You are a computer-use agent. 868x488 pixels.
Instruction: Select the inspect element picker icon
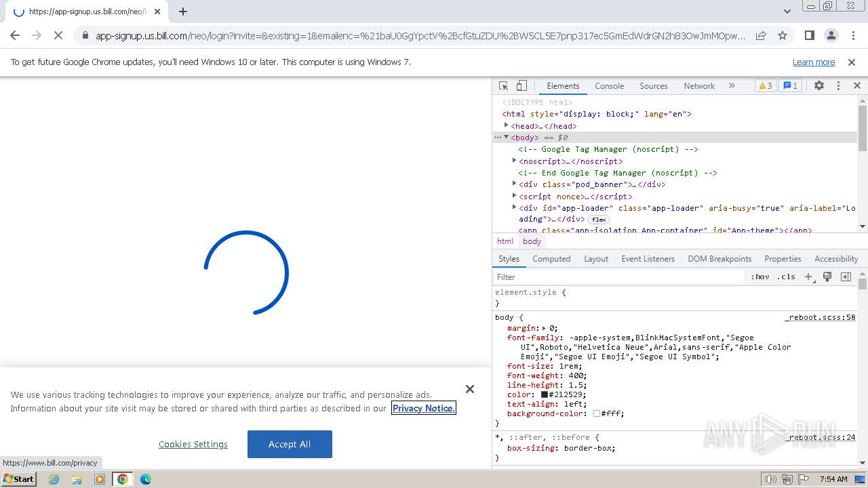coord(503,86)
